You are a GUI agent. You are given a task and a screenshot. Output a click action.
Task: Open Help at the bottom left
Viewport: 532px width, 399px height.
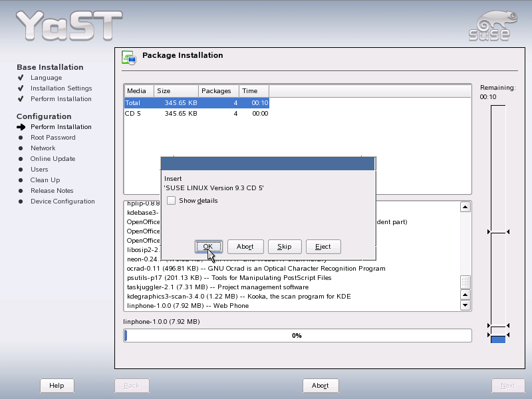click(57, 386)
